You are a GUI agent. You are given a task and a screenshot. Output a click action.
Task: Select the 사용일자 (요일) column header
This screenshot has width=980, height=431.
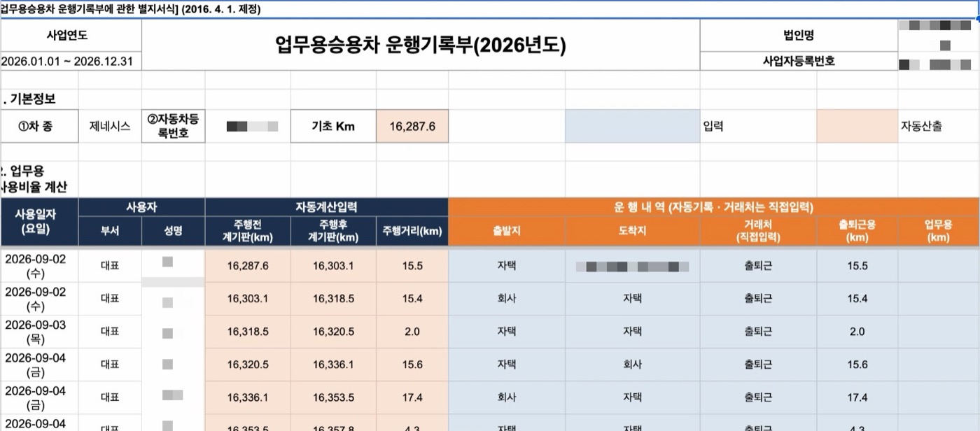(39, 222)
